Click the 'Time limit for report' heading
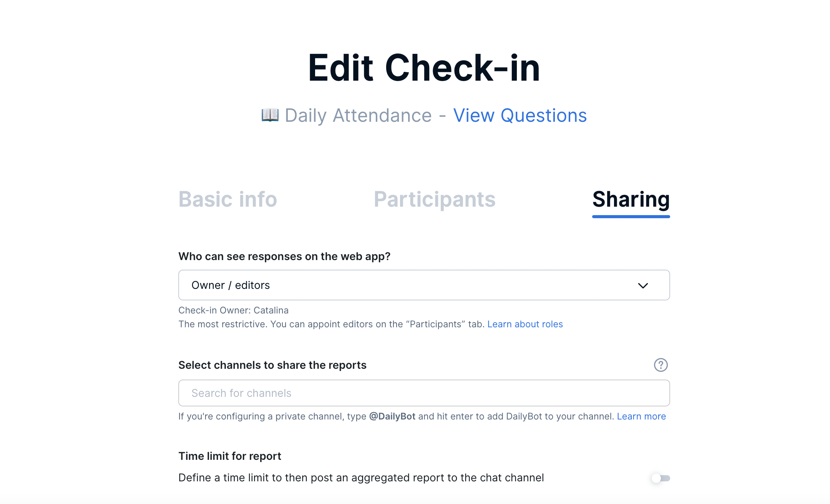 point(230,456)
